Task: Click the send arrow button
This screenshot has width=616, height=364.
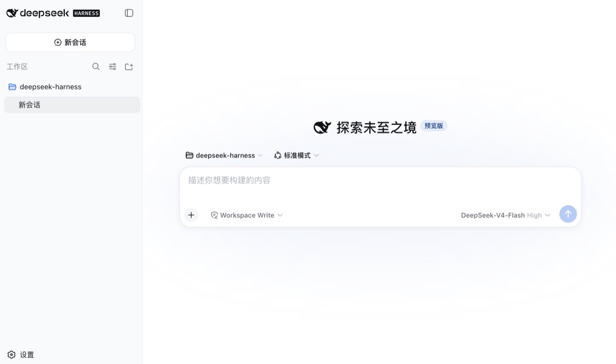Action: (568, 214)
